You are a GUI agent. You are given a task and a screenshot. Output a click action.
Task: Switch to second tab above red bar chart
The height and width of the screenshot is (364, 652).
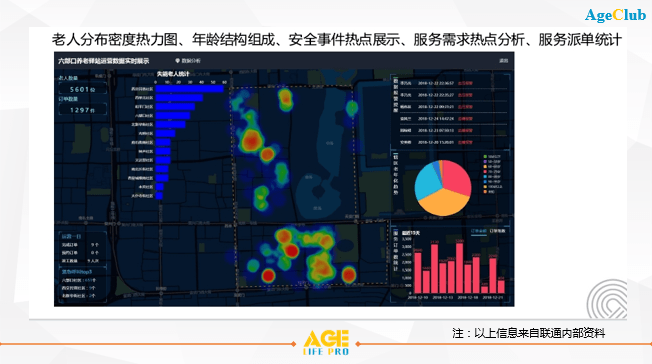coord(497,231)
